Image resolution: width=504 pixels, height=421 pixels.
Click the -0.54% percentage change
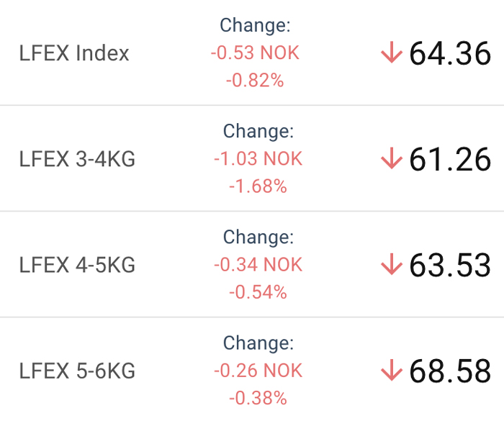pos(258,292)
